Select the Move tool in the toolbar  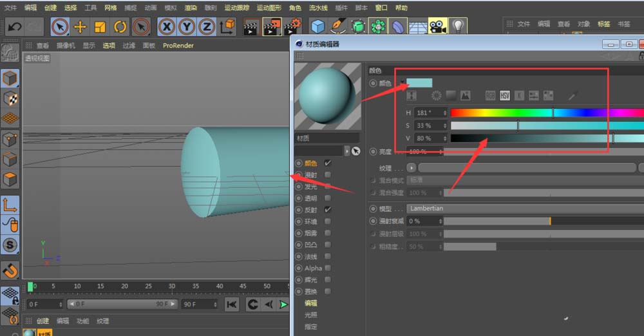point(80,26)
